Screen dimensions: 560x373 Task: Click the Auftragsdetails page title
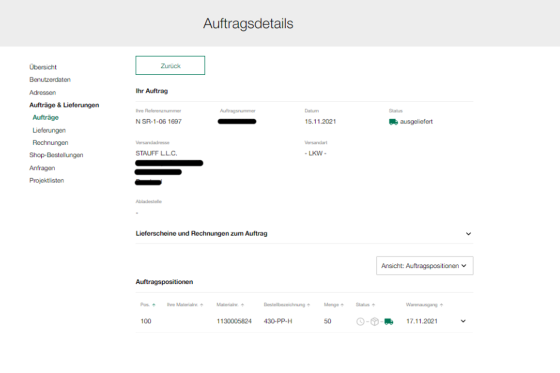point(248,24)
